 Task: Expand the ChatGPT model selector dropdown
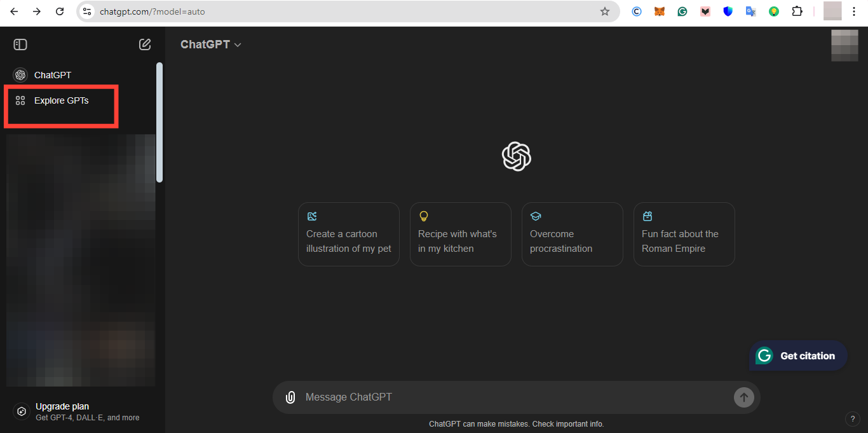click(211, 45)
